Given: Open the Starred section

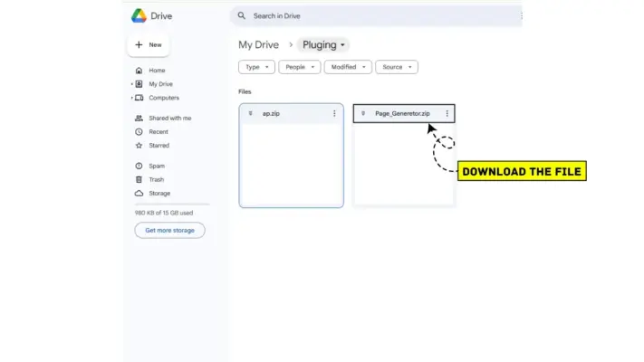Looking at the screenshot, I should tap(159, 146).
